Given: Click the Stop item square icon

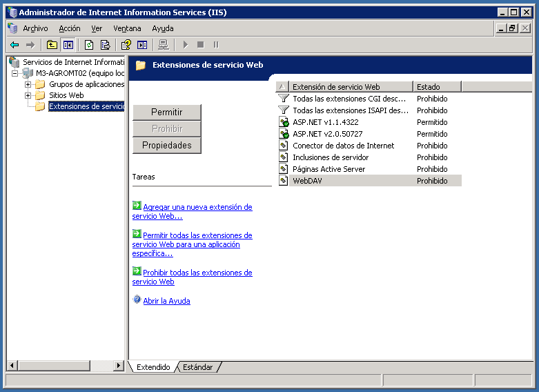Looking at the screenshot, I should click(x=201, y=45).
